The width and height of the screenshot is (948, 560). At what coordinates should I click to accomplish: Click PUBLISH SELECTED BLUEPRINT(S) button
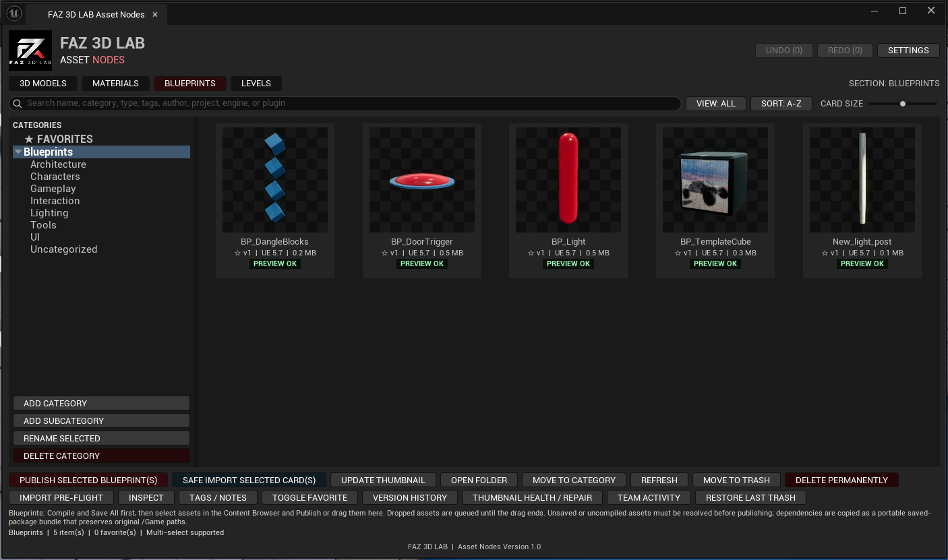click(x=88, y=480)
